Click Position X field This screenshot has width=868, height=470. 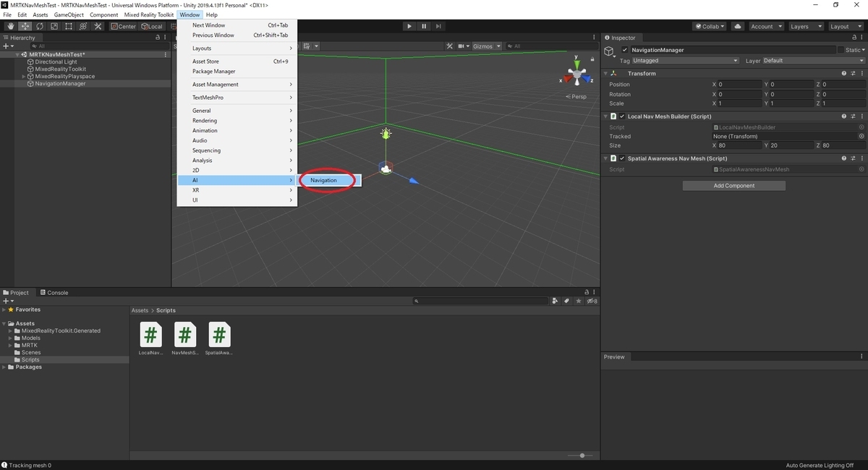[740, 85]
